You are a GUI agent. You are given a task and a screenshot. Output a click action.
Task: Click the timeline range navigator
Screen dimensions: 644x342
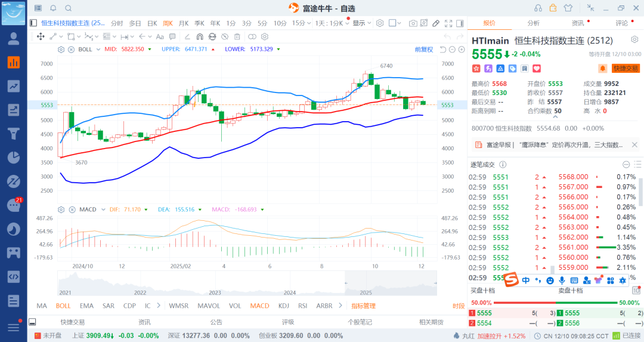[x=247, y=284]
